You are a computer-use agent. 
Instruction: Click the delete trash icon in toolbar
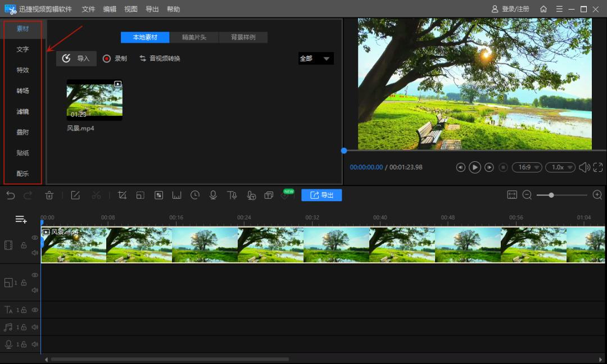click(49, 195)
